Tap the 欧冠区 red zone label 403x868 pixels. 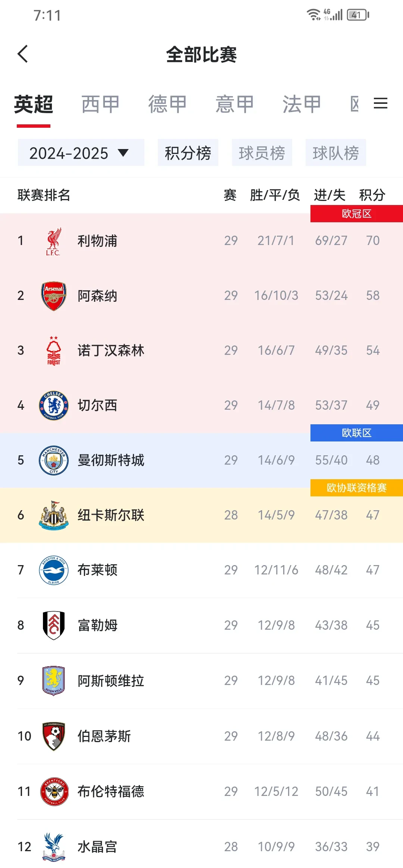[356, 214]
